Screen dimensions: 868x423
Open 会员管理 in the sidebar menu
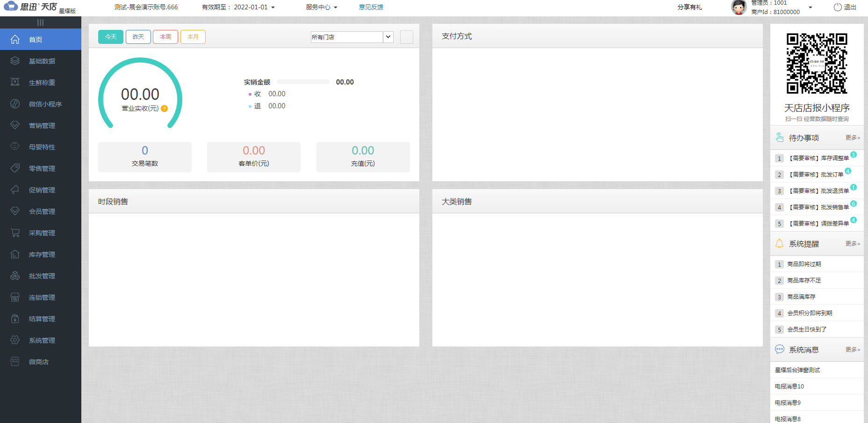42,211
